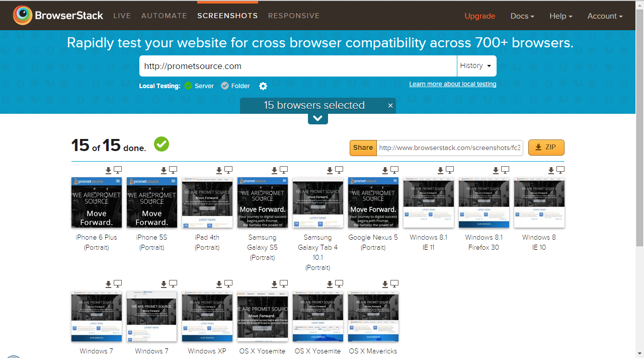View the Samsung Galaxy S5 thumbnail
Screen dimensions: 644x358
click(263, 202)
